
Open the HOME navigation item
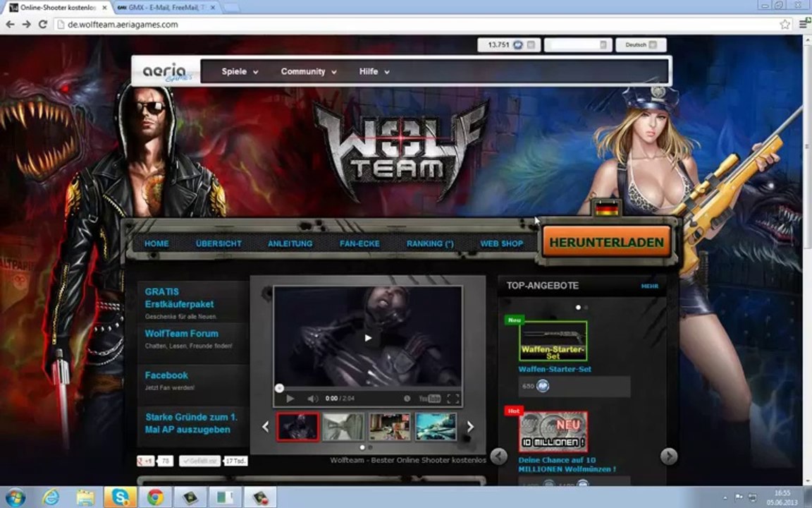tap(156, 243)
